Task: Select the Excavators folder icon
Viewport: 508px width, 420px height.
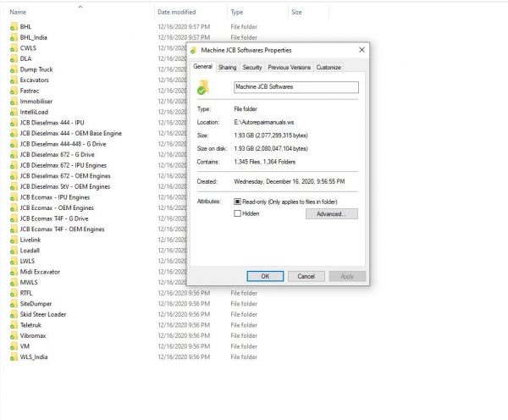Action: pyautogui.click(x=14, y=80)
